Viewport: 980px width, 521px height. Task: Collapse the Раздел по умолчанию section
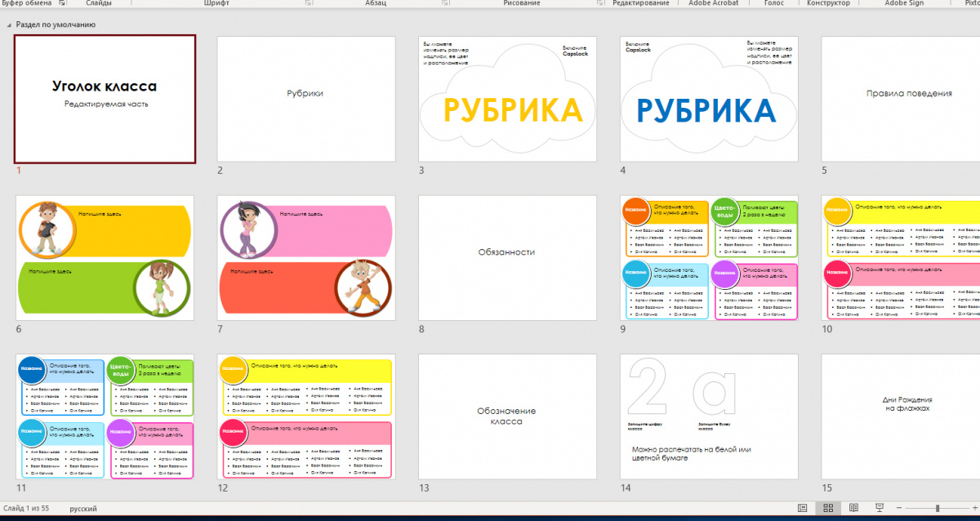tap(9, 24)
